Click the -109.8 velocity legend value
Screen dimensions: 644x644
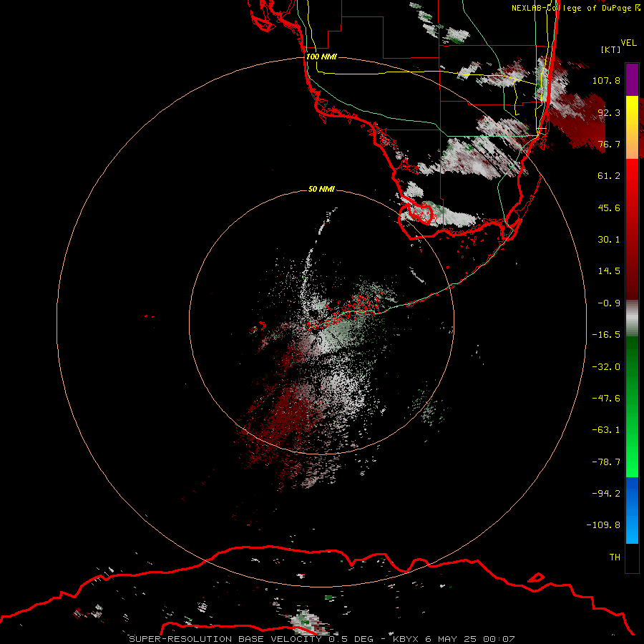click(603, 525)
